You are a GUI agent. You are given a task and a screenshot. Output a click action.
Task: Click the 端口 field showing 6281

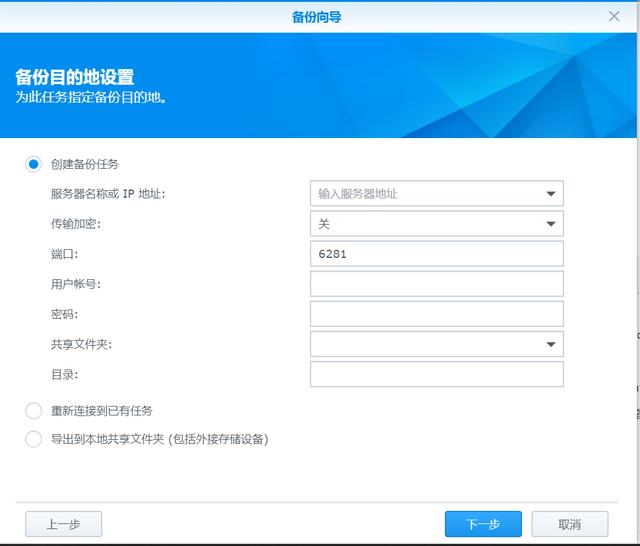coord(436,254)
